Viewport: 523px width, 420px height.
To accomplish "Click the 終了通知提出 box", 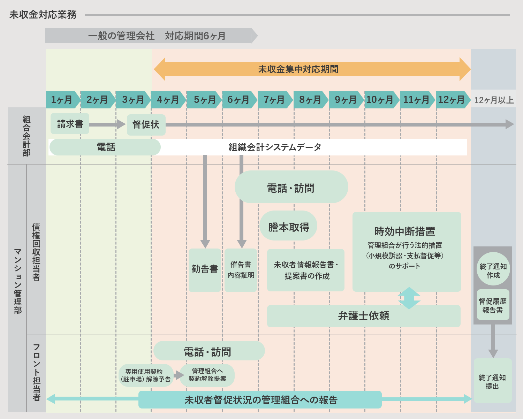I will coord(492,381).
